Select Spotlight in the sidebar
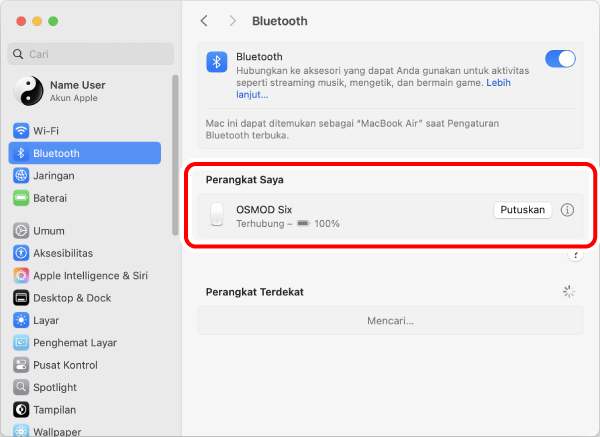Viewport: 600px width, 437px height. tap(56, 387)
